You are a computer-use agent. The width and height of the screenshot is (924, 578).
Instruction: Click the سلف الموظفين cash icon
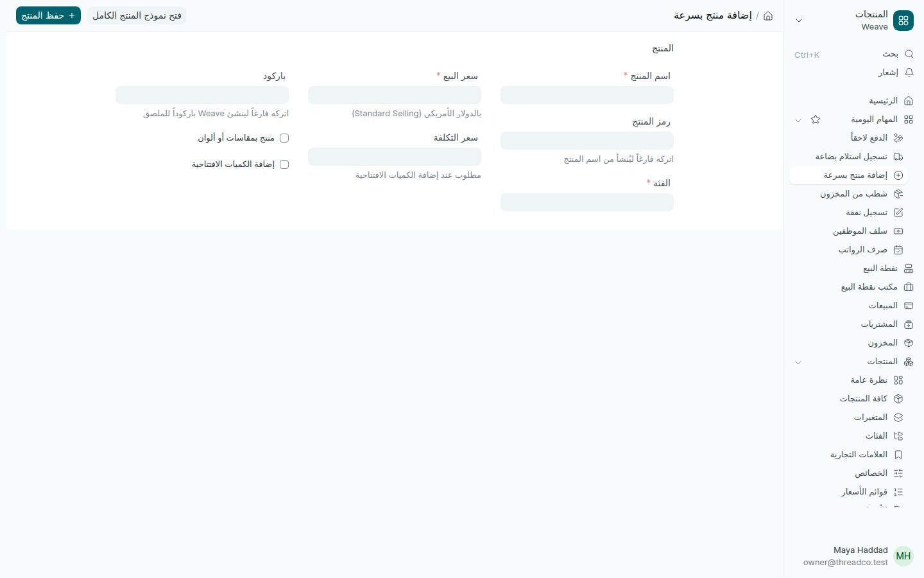click(x=898, y=231)
